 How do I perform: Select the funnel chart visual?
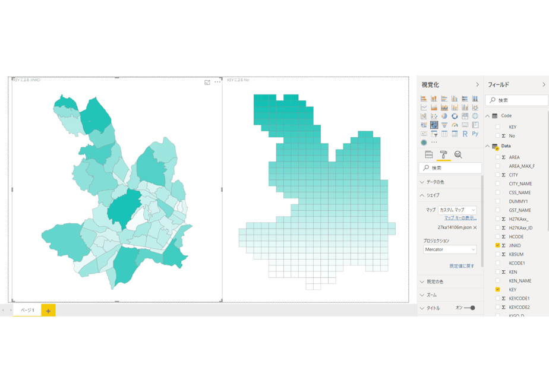pyautogui.click(x=444, y=125)
